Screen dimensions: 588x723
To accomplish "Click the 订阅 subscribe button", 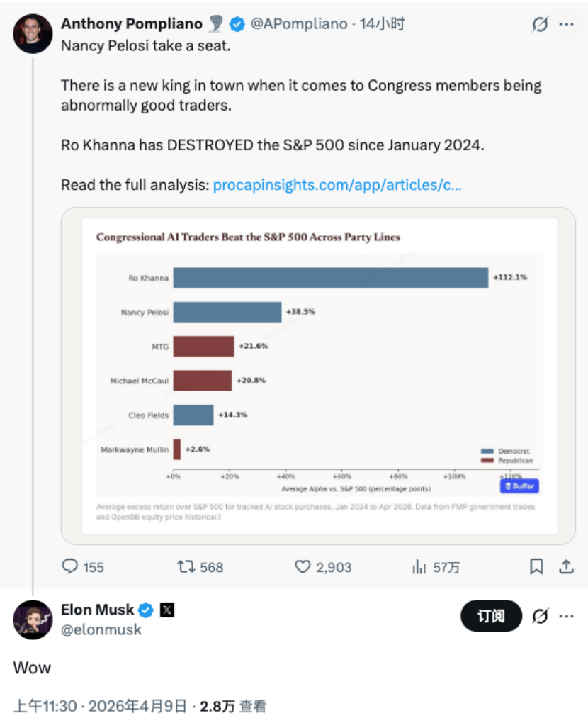I will pyautogui.click(x=491, y=617).
